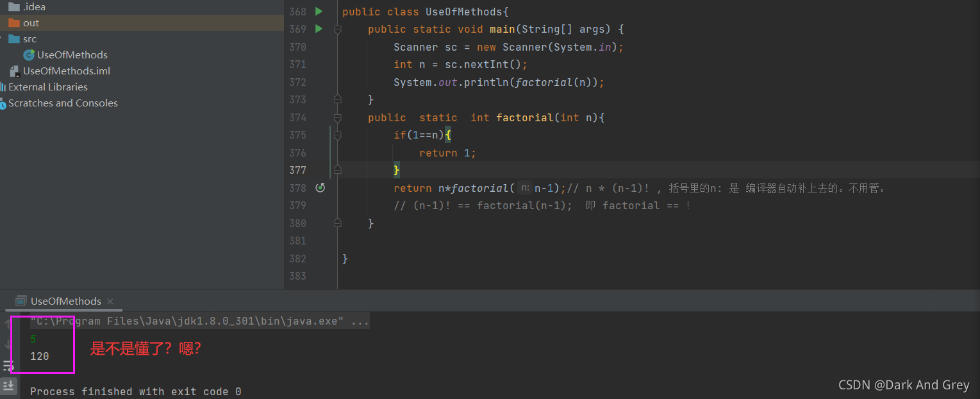Click the n: parameter hint on line 378
The height and width of the screenshot is (399, 980).
(x=525, y=188)
